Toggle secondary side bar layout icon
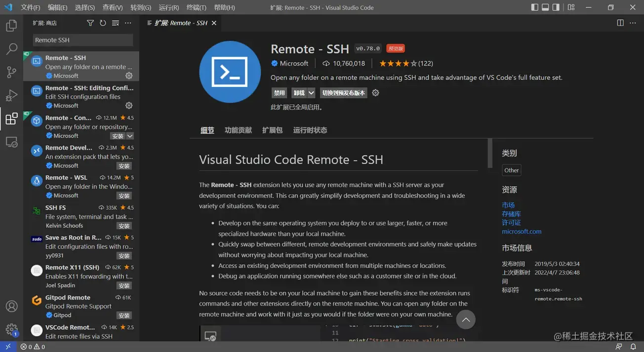This screenshot has height=352, width=644. (556, 7)
